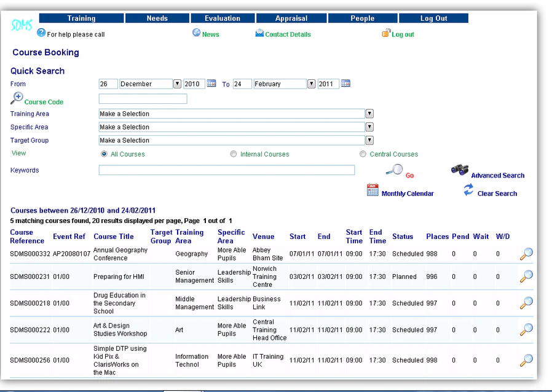Open the Evaluation menu tab
Image resolution: width=552 pixels, height=392 pixels.
point(223,18)
